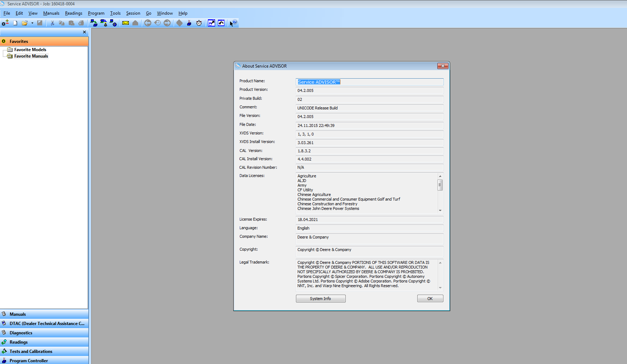Click Chinese Agriculture in Data Licenses

point(314,195)
